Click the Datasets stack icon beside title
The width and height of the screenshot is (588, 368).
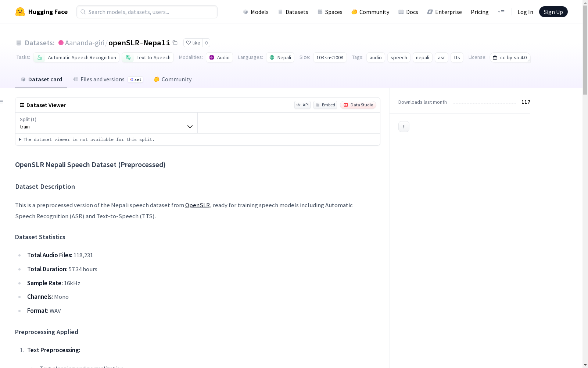click(x=19, y=43)
